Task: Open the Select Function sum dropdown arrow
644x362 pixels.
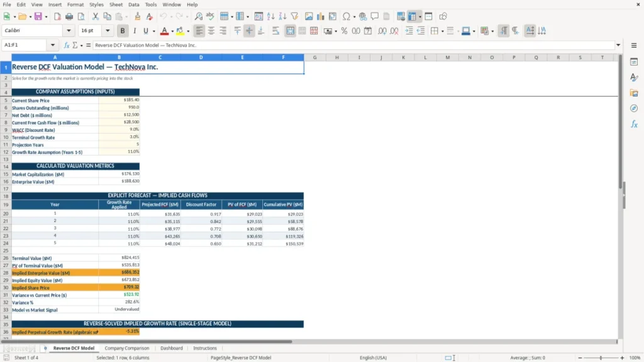Action: (81, 45)
